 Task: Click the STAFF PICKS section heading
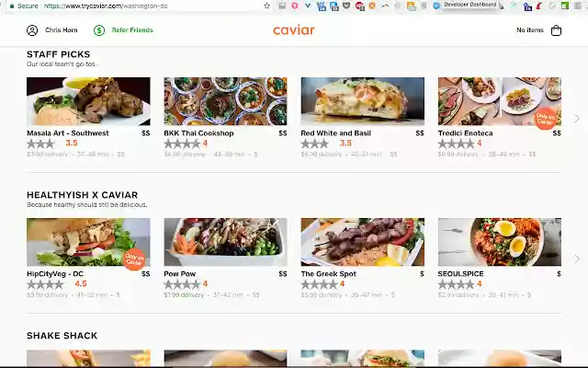[x=59, y=54]
